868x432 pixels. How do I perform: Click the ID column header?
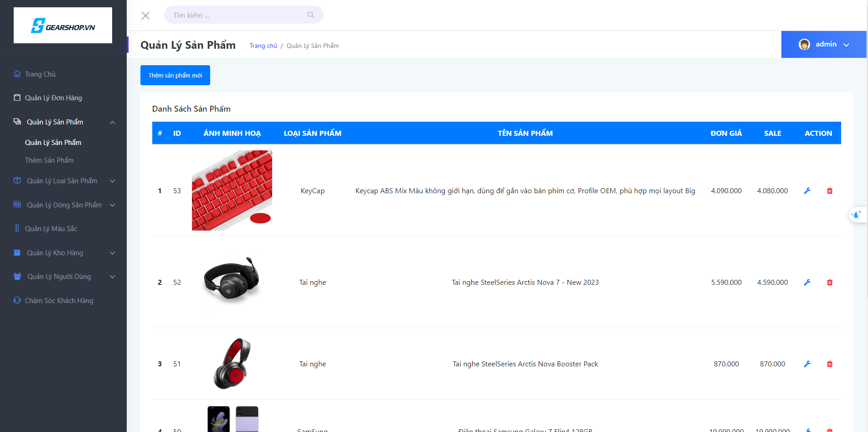177,133
